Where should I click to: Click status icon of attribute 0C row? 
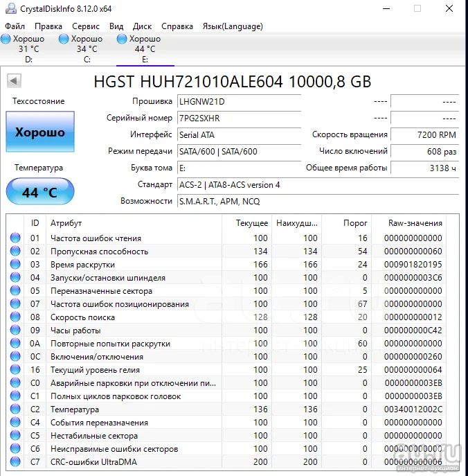pyautogui.click(x=15, y=356)
